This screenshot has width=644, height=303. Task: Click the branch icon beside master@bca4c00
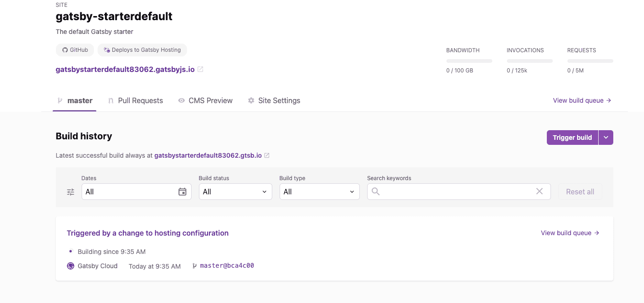pyautogui.click(x=194, y=266)
